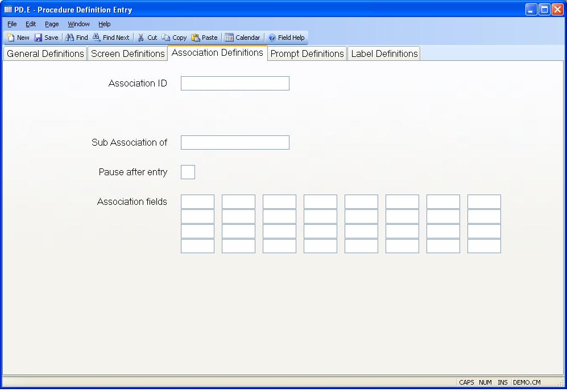Minimize the PD.E window
This screenshot has width=567, height=392.
(531, 10)
